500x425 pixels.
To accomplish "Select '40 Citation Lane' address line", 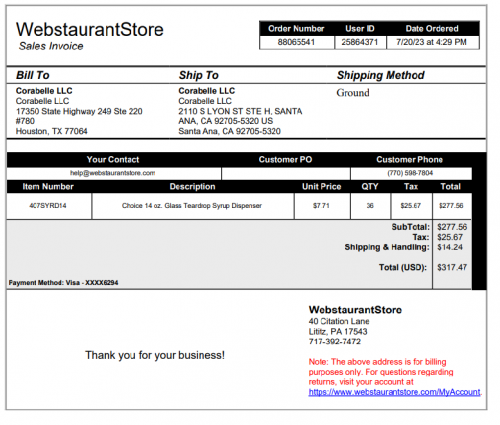I will point(339,321).
